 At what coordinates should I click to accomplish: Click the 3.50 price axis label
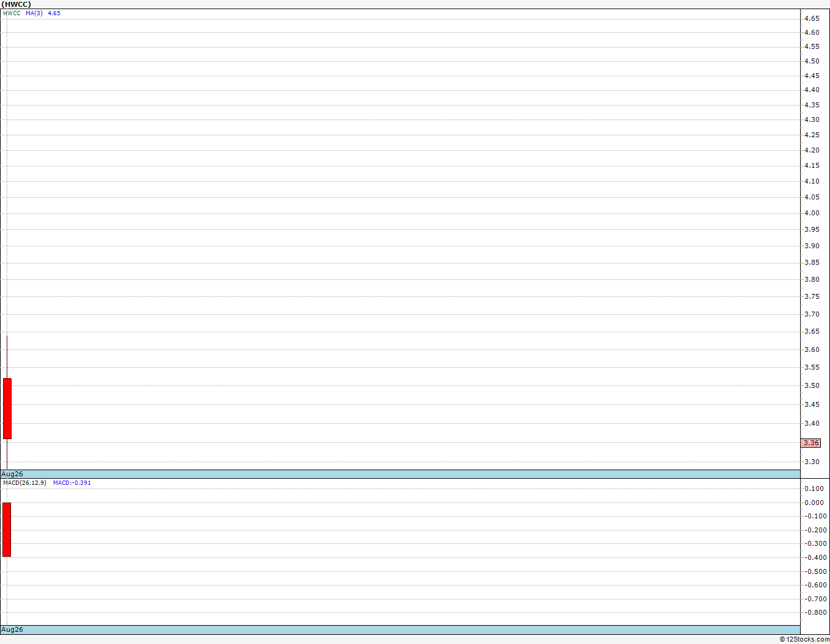[812, 385]
